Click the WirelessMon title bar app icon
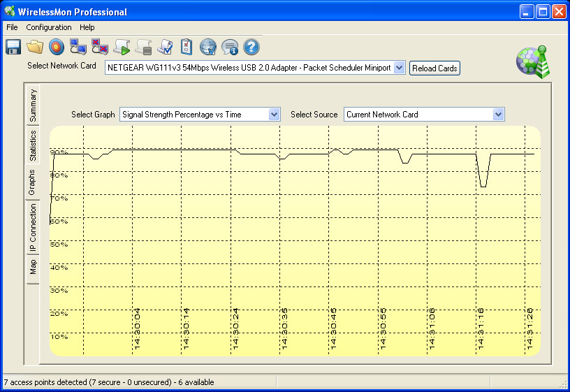Screen dimensions: 570x392 (x=10, y=12)
